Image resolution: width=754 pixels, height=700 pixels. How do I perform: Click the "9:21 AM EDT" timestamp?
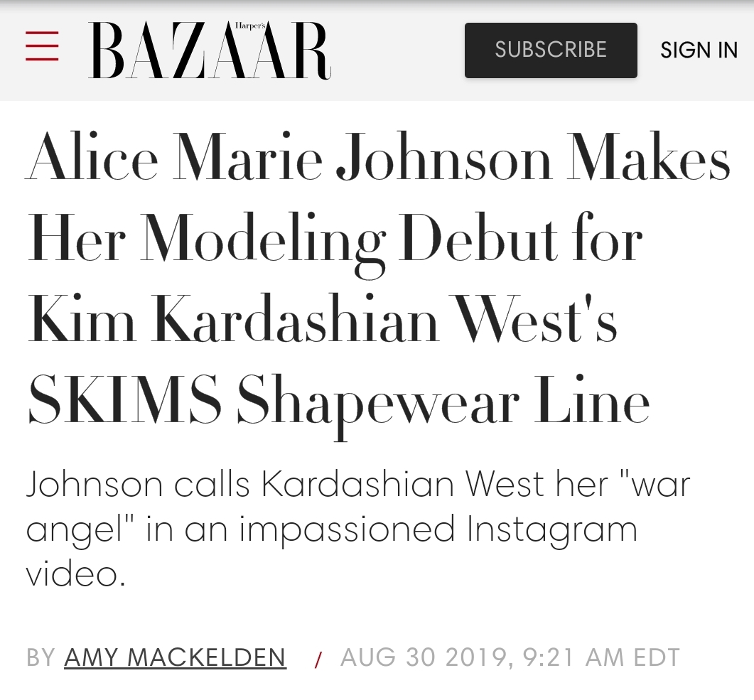click(x=601, y=657)
